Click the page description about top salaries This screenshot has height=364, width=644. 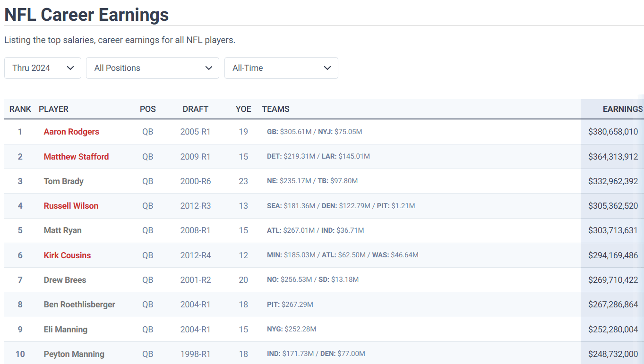pyautogui.click(x=120, y=40)
